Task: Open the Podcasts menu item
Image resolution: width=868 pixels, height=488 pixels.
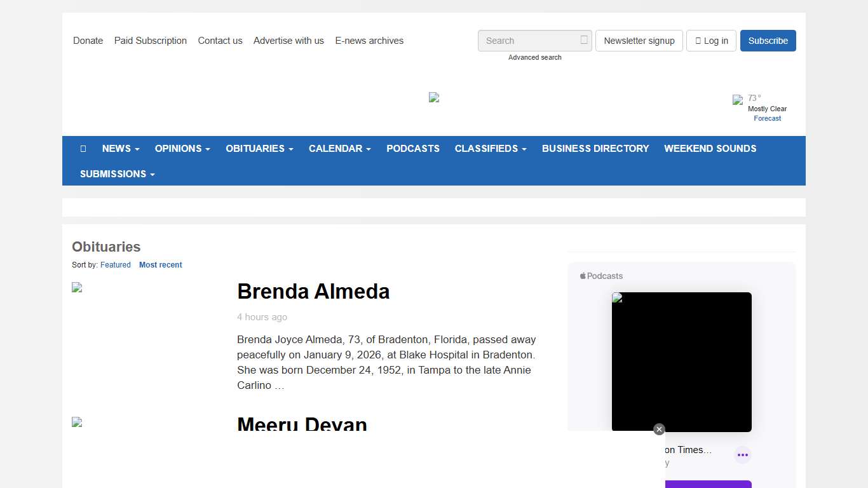Action: (413, 149)
